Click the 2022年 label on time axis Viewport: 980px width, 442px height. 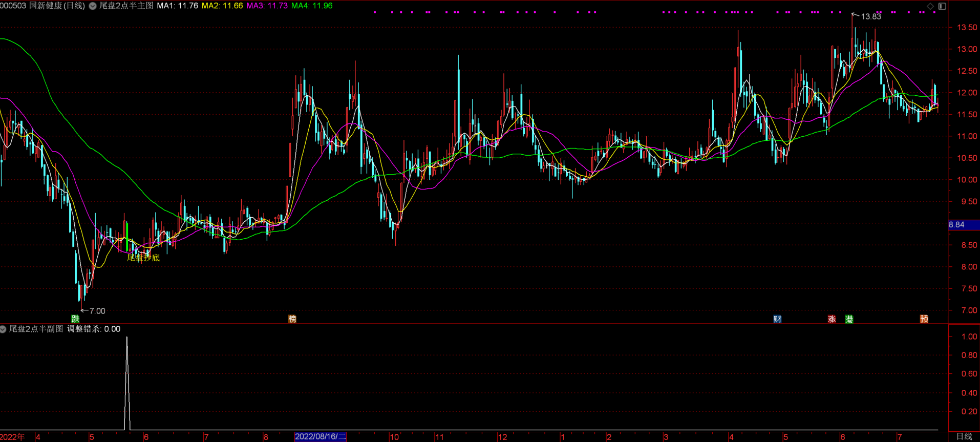(x=12, y=437)
